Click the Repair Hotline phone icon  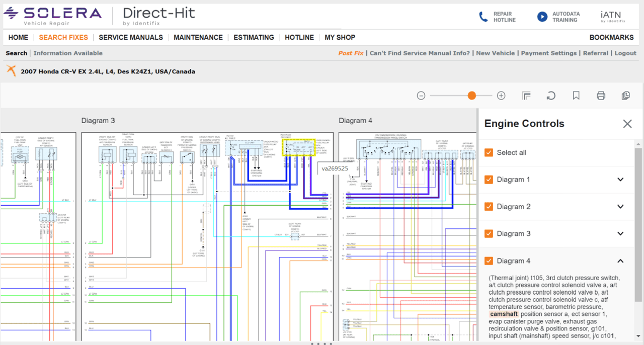point(484,16)
